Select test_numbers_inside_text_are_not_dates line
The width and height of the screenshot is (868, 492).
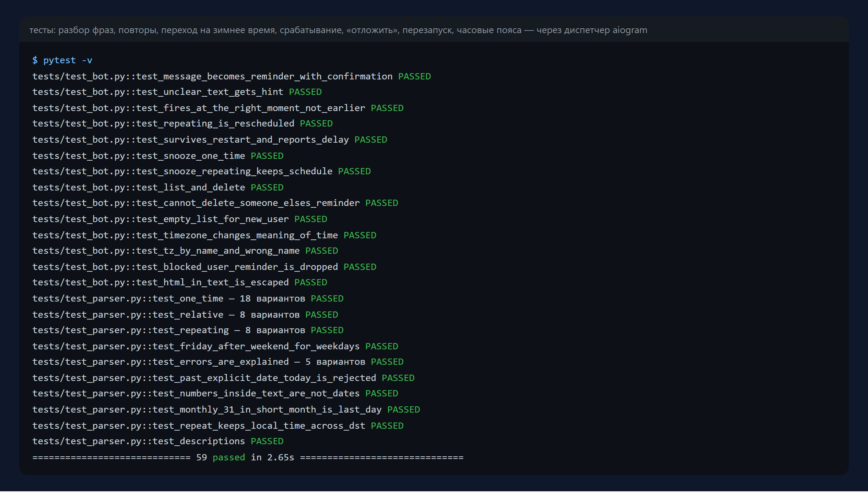click(x=215, y=393)
